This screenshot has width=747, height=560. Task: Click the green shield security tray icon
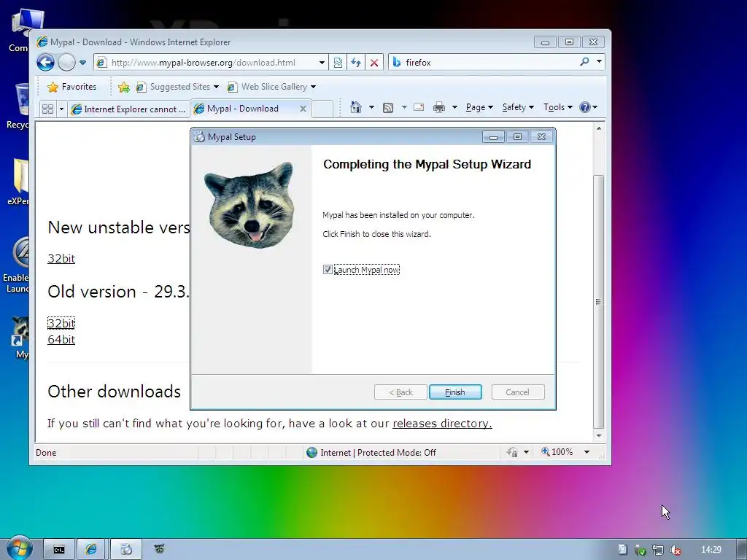[640, 550]
